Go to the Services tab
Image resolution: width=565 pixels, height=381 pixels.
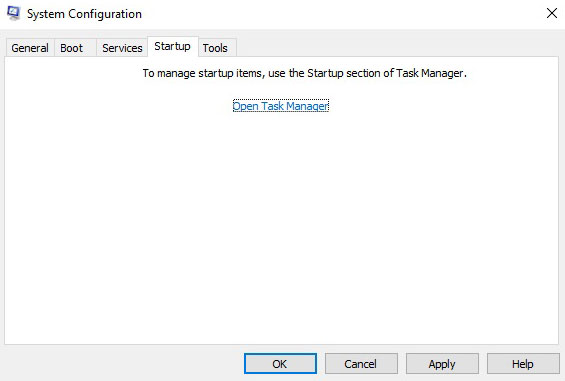(122, 48)
